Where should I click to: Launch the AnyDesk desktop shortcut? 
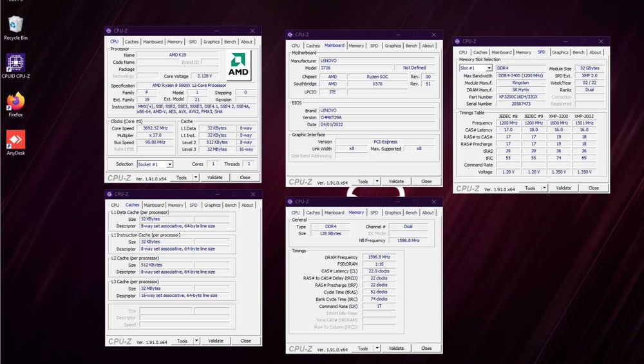tap(15, 142)
